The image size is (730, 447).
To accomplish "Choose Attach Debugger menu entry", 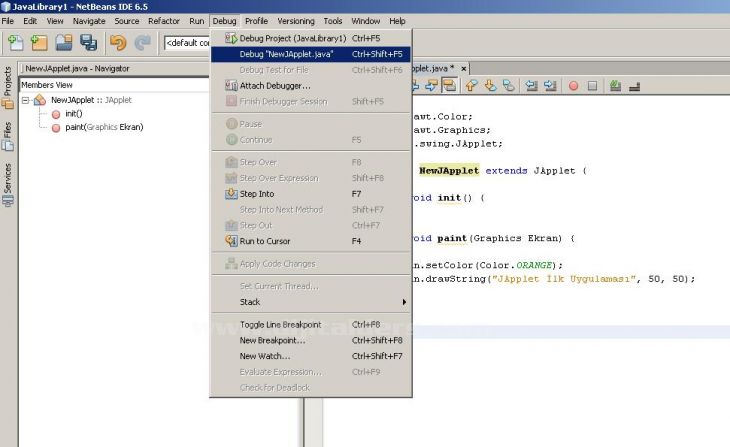I will pos(311,86).
